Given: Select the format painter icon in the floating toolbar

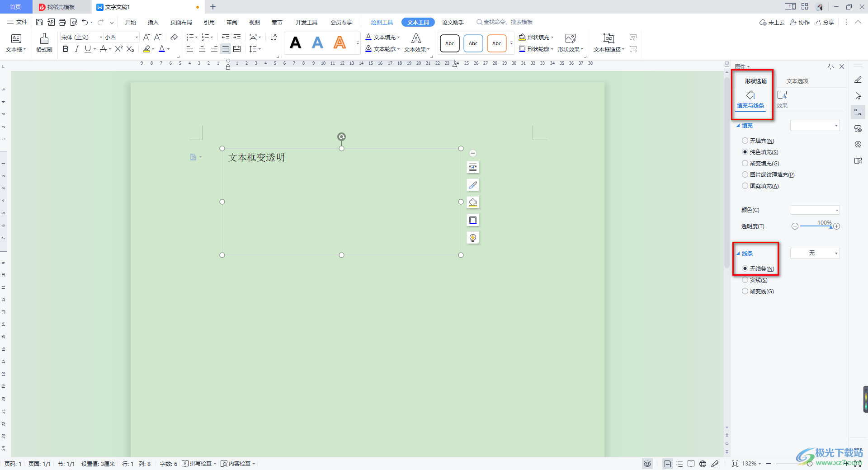Looking at the screenshot, I should (472, 184).
